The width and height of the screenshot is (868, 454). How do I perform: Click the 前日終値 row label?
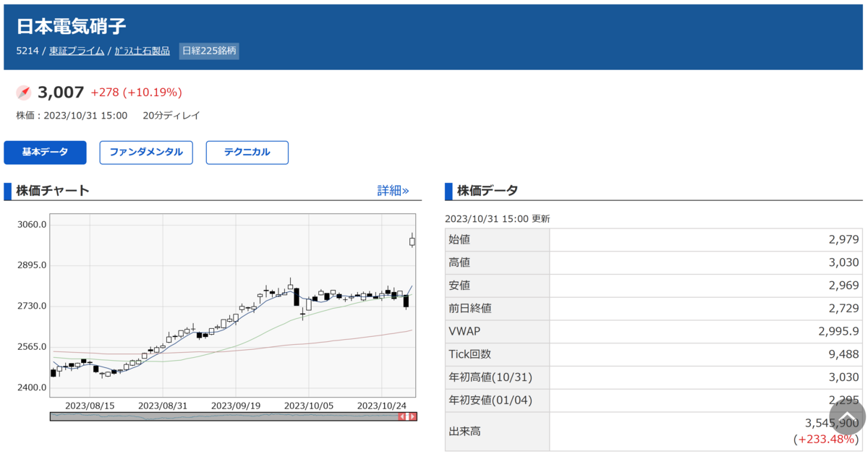coord(470,308)
